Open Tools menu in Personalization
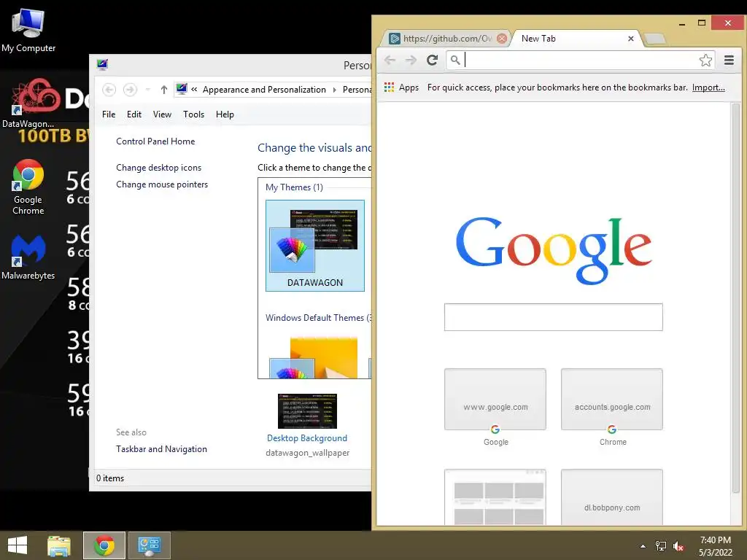Screen dimensions: 747x560 tap(193, 114)
